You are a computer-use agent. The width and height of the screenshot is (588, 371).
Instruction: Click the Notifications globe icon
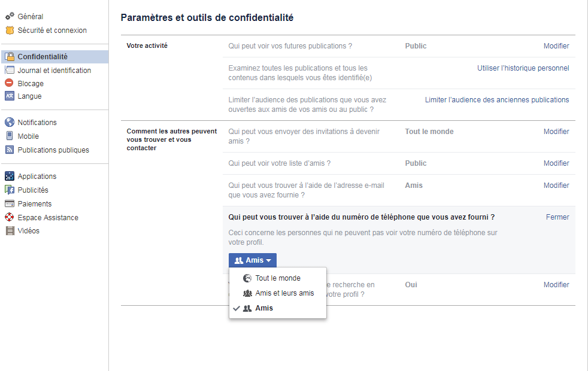(10, 123)
